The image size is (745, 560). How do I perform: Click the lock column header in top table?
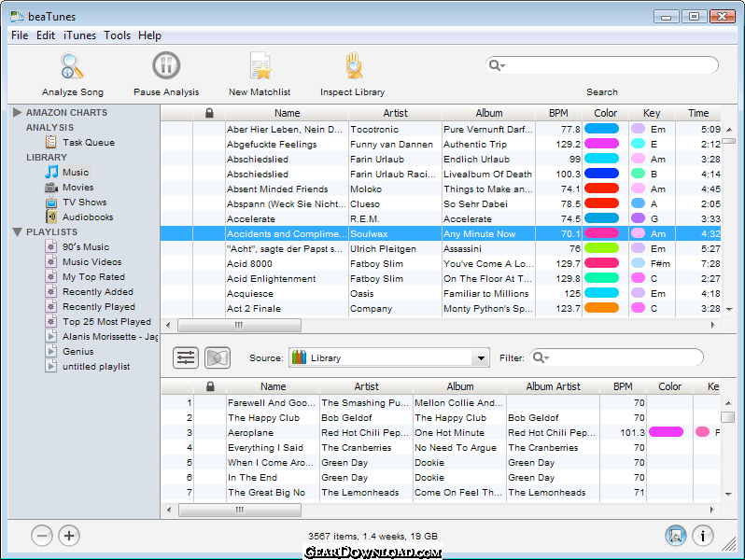[209, 113]
